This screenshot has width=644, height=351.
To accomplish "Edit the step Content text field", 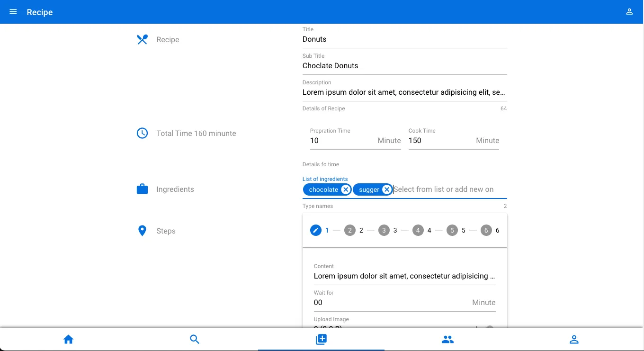I will (x=405, y=276).
